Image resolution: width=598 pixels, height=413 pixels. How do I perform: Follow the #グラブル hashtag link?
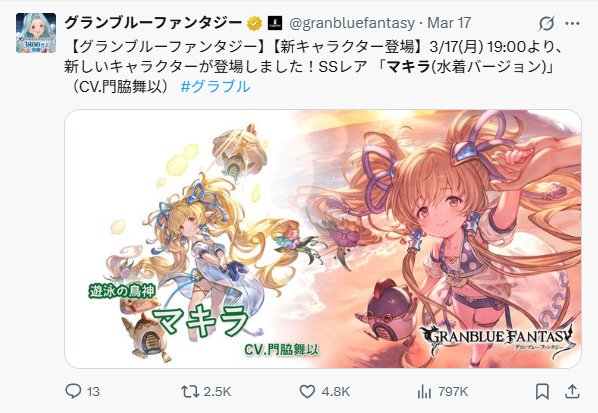215,87
